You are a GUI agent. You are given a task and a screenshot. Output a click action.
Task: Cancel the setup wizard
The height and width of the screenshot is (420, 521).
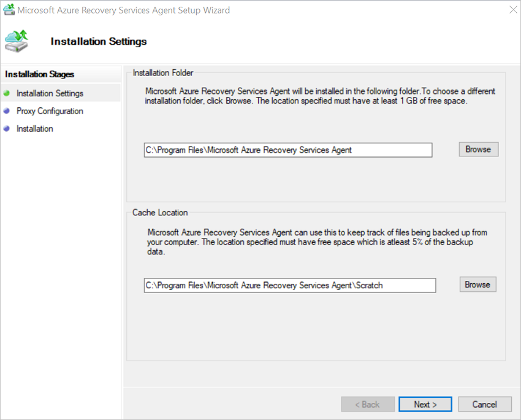pyautogui.click(x=485, y=404)
